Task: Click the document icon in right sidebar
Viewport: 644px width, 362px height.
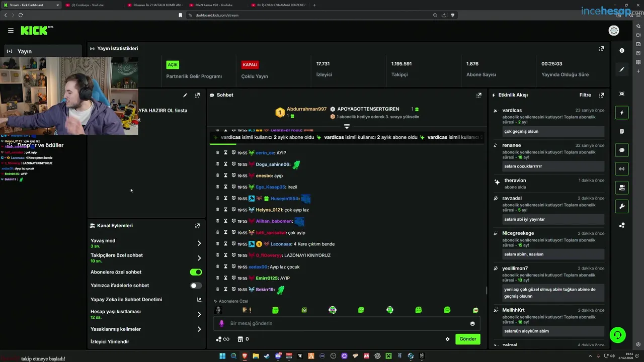Action: point(622,131)
